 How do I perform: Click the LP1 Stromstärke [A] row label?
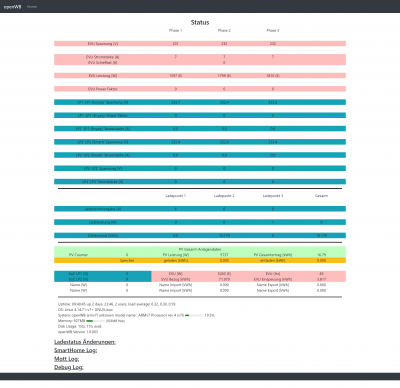103,129
